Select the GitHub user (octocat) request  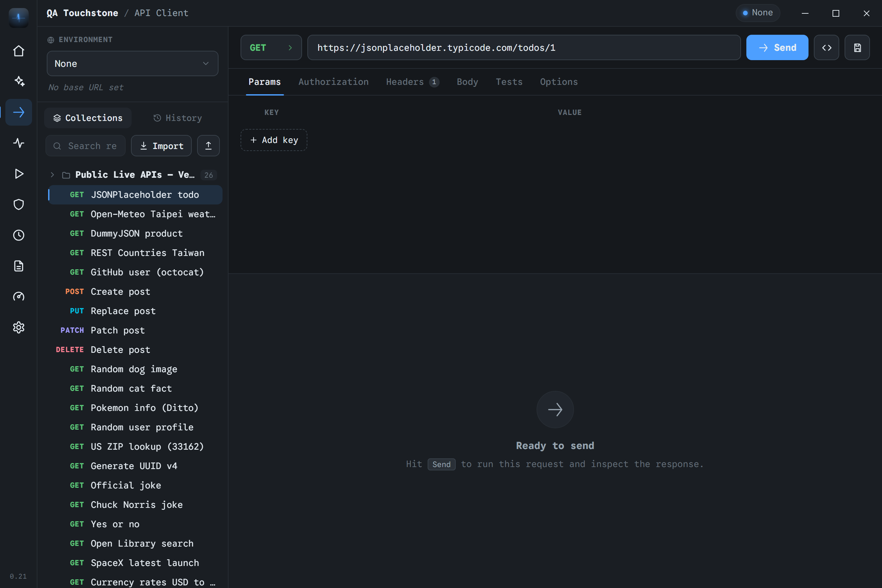135,272
